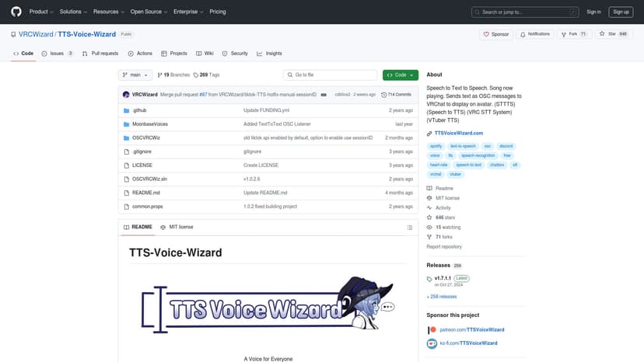Open the Wiki tab
Image resolution: width=644 pixels, height=362 pixels.
point(205,54)
